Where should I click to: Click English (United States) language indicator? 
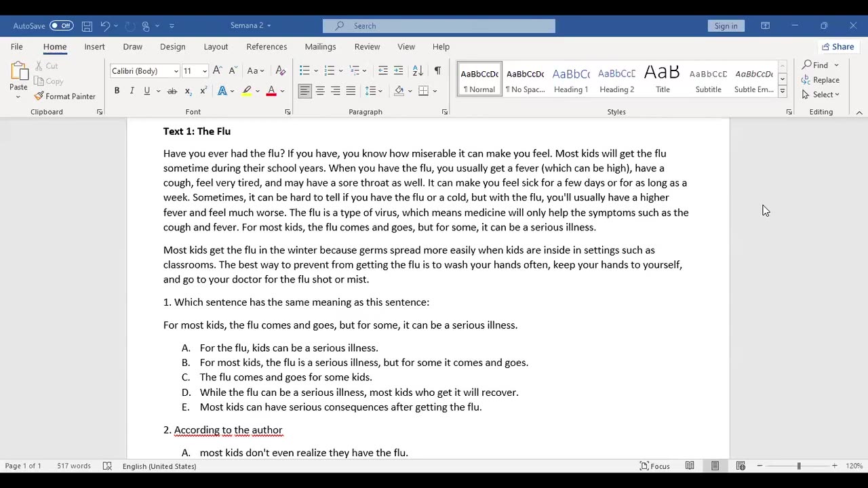(159, 466)
